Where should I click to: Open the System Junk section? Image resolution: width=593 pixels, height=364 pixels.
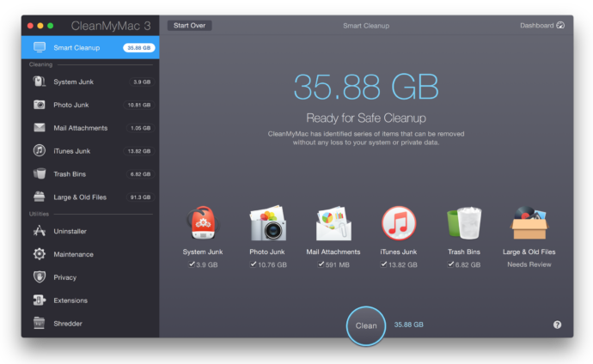(90, 82)
